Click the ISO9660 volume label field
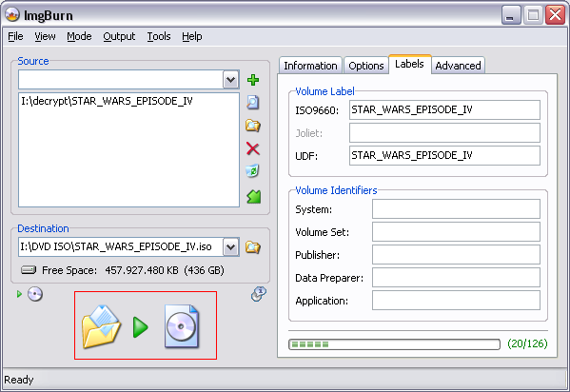This screenshot has height=392, width=570. point(444,109)
